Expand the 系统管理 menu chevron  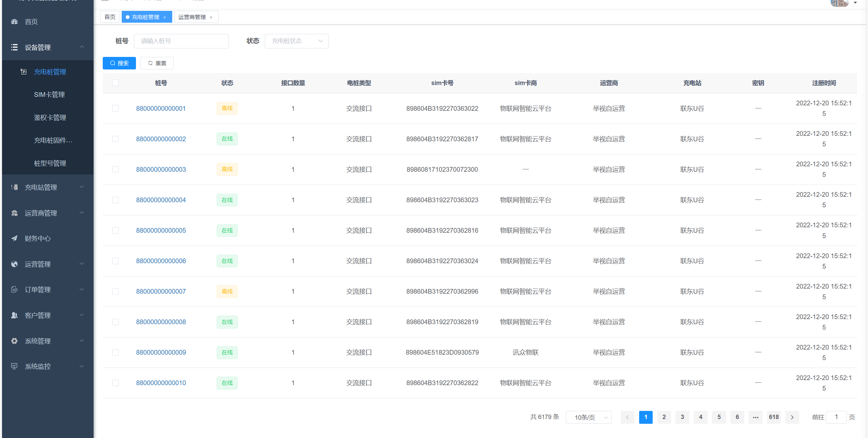pyautogui.click(x=82, y=341)
